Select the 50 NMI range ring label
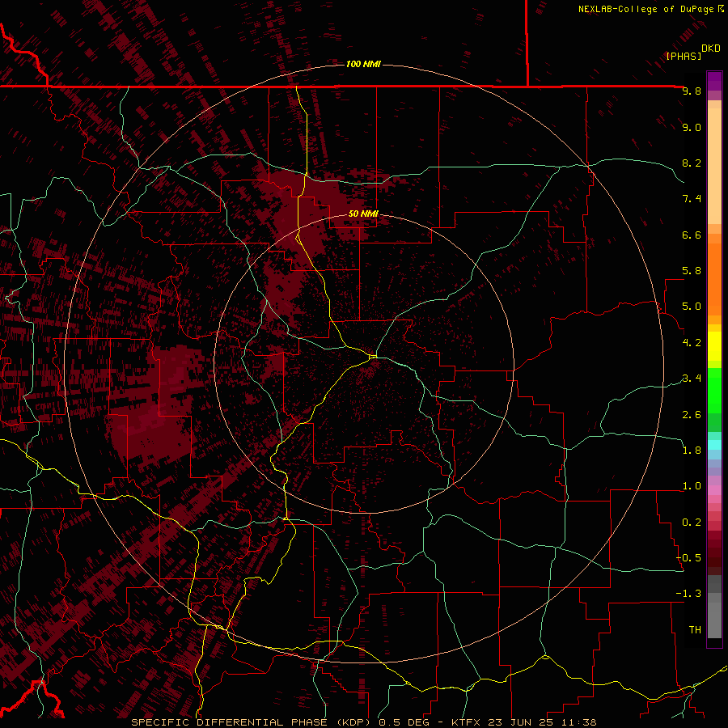Viewport: 728px width, 728px height. (363, 214)
